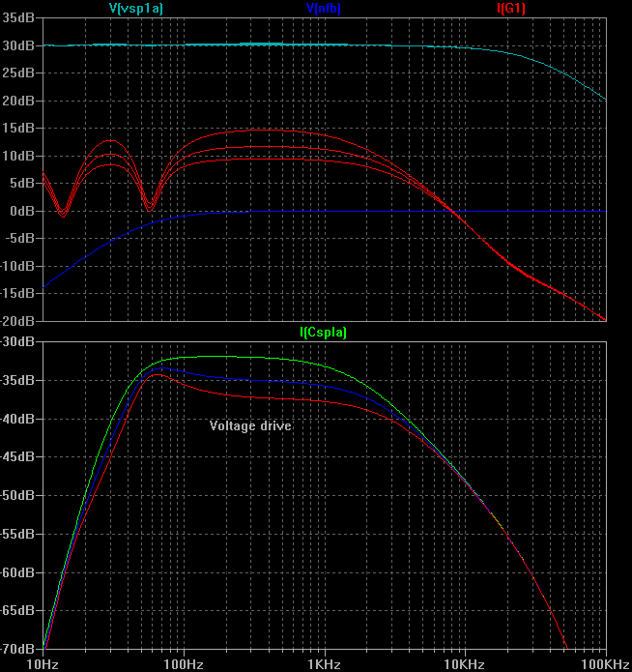Click the 10dB axis label in upper plot

pos(18,156)
